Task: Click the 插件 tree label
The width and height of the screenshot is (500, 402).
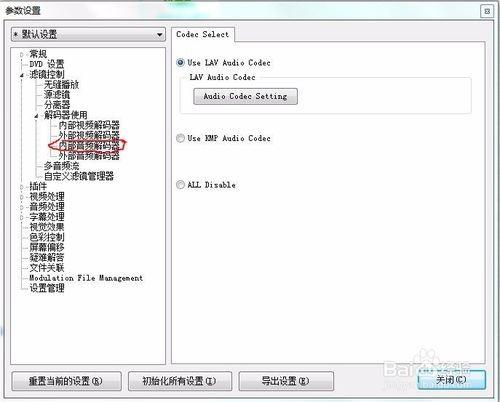Action: coord(38,186)
